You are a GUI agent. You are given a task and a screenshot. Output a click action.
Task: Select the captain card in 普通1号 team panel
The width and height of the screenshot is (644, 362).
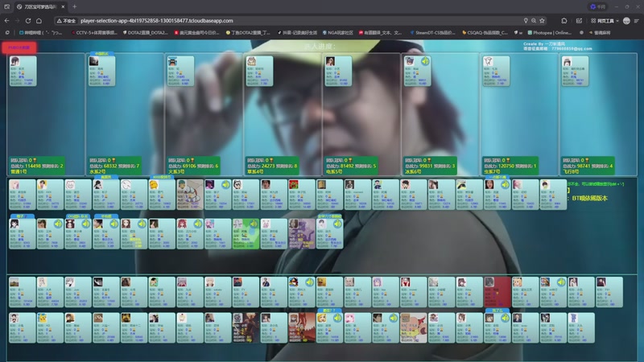[23, 71]
